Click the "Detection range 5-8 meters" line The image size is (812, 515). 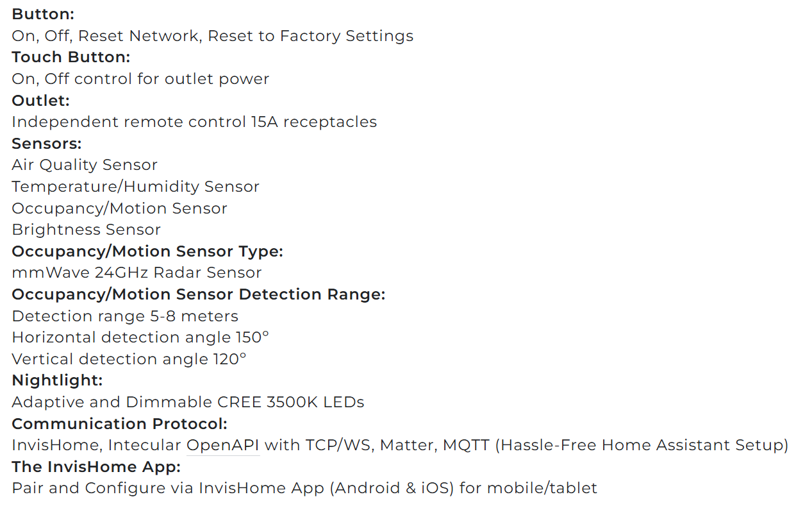coord(125,316)
